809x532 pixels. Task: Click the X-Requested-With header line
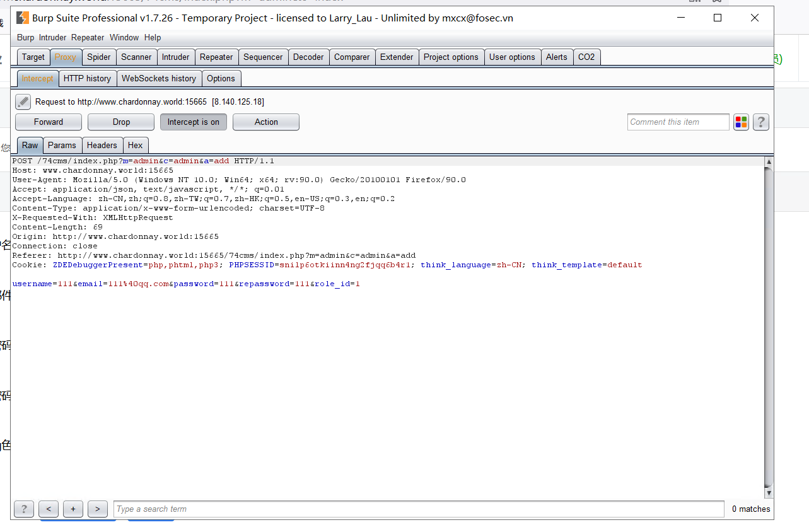click(93, 217)
